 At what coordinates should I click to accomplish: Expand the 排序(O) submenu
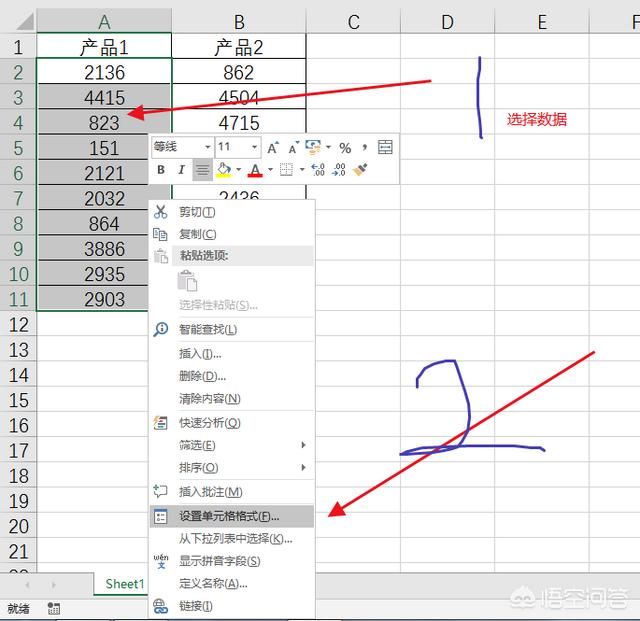point(303,467)
